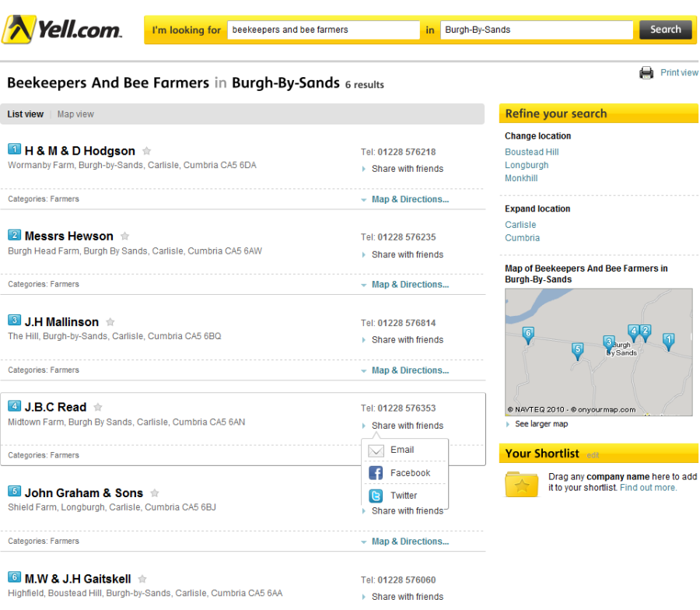This screenshot has height=610, width=700.
Task: Open M.W & J.H Gaitskell listing
Action: click(78, 579)
